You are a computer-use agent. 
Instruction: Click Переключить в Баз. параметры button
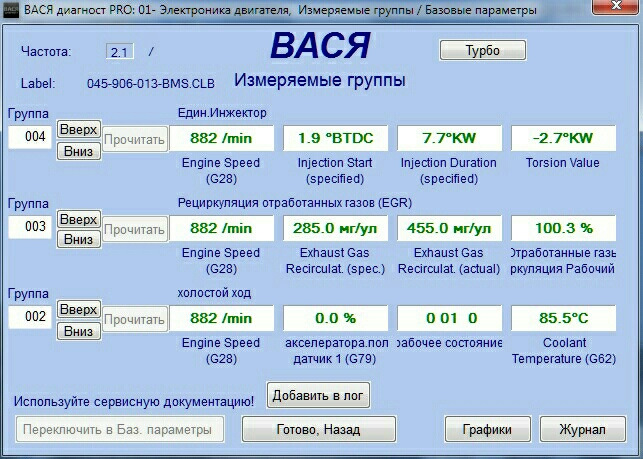120,429
